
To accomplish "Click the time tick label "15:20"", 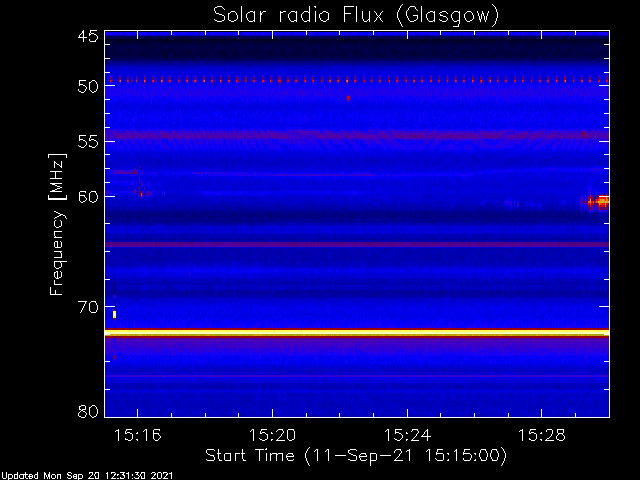I will 272,436.
